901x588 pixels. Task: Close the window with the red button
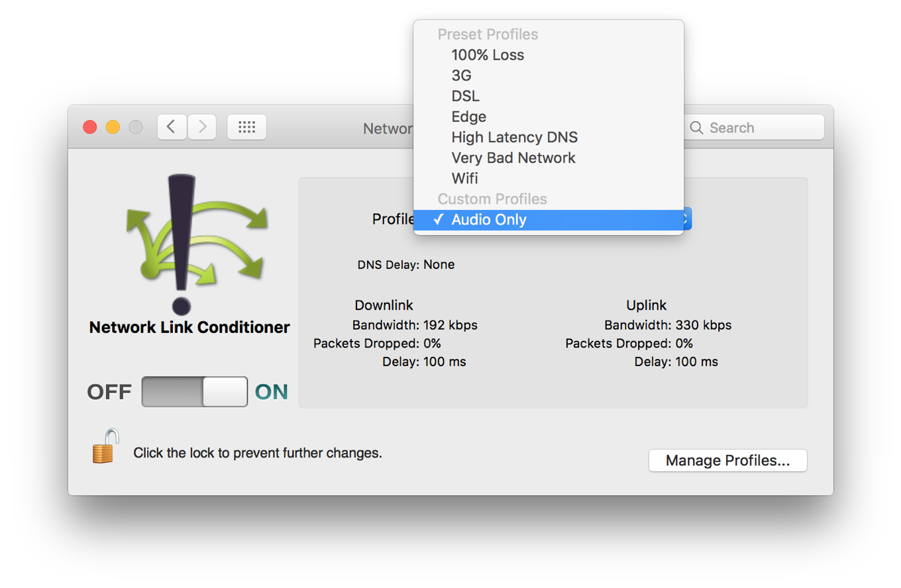90,127
